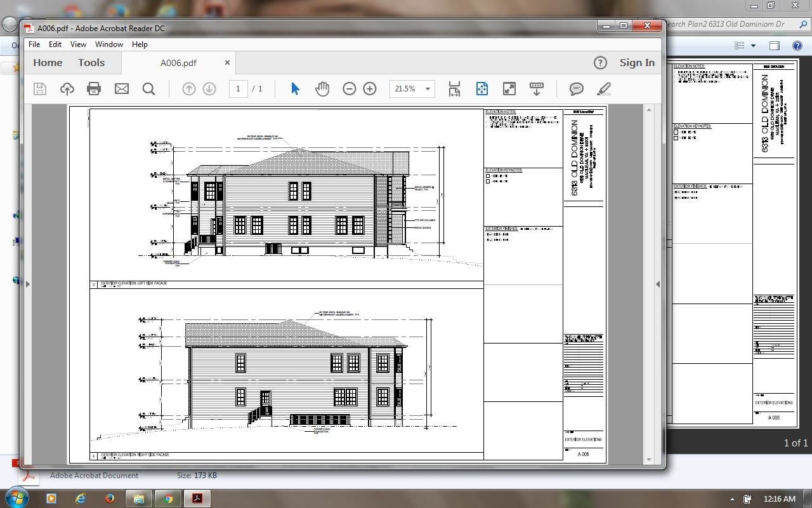Send file by email envelope icon
Viewport: 812px width, 508px height.
click(x=122, y=89)
